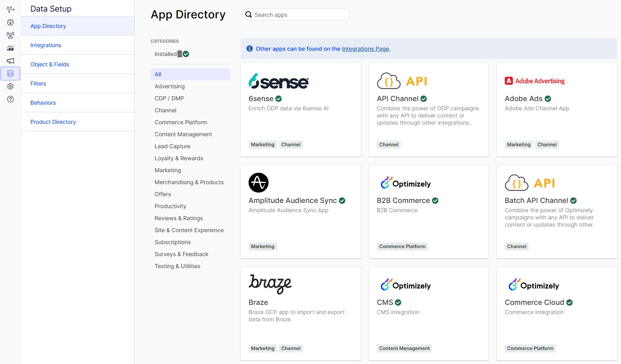This screenshot has width=621, height=364.
Task: Open Filters in the sidebar
Action: (78, 84)
